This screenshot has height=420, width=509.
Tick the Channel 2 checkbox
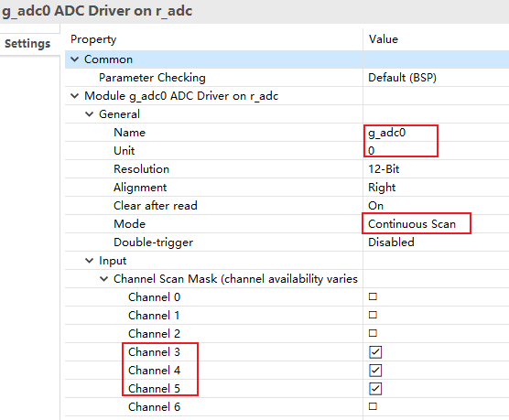pyautogui.click(x=373, y=333)
